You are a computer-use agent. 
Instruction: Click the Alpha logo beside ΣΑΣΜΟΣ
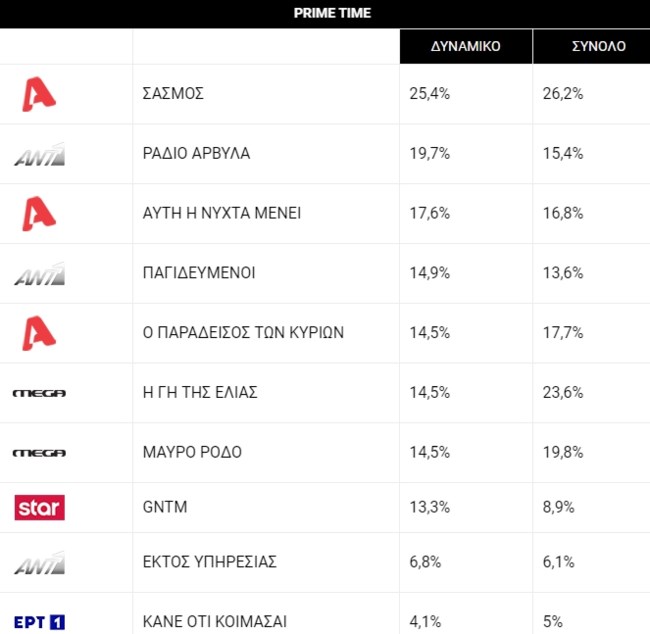[39, 94]
